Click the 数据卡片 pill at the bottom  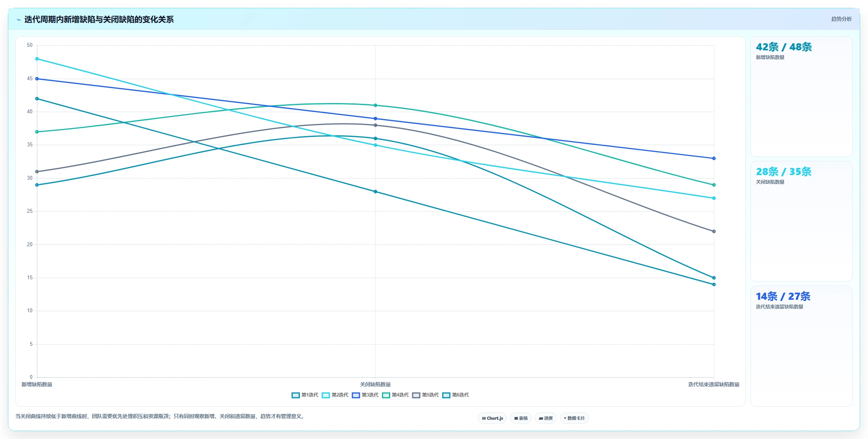coord(574,418)
